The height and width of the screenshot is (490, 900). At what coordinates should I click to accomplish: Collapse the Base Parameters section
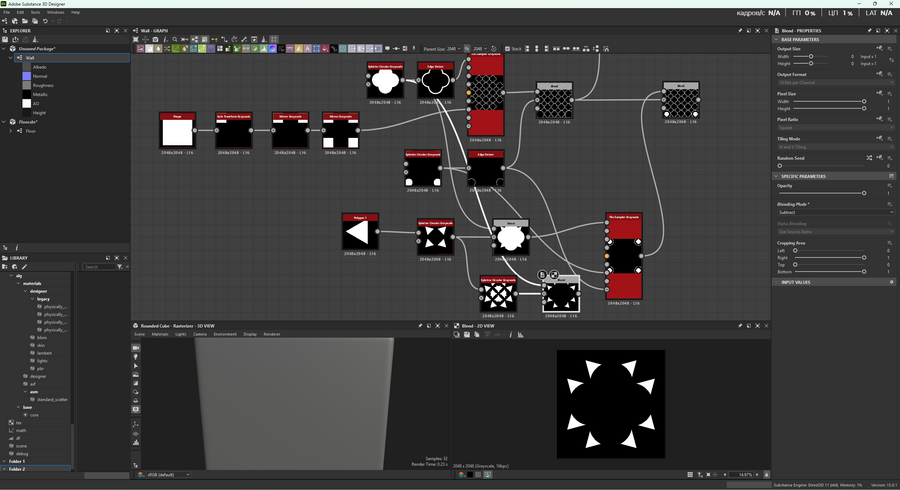[x=777, y=39]
